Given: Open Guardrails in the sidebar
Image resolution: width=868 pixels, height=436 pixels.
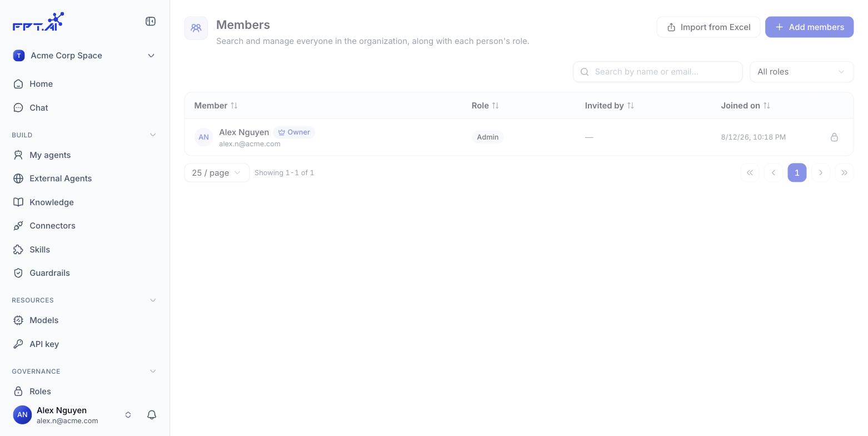Looking at the screenshot, I should [84, 273].
